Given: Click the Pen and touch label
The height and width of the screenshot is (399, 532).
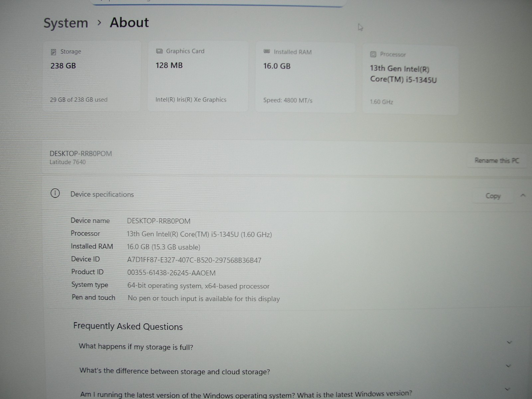Looking at the screenshot, I should [93, 297].
